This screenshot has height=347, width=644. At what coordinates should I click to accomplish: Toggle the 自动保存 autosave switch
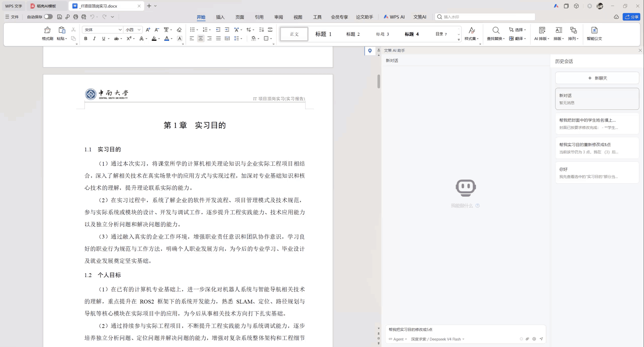tap(48, 17)
